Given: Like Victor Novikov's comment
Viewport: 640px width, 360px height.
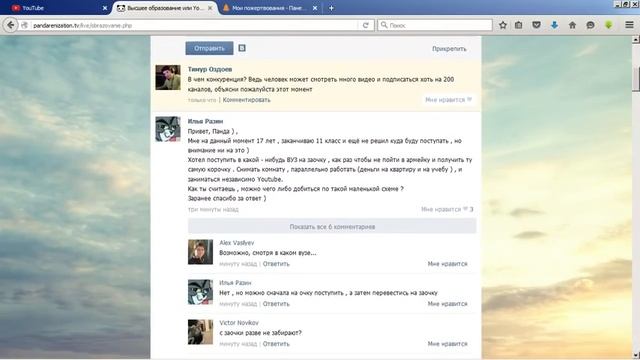Looking at the screenshot, I should click(x=447, y=344).
